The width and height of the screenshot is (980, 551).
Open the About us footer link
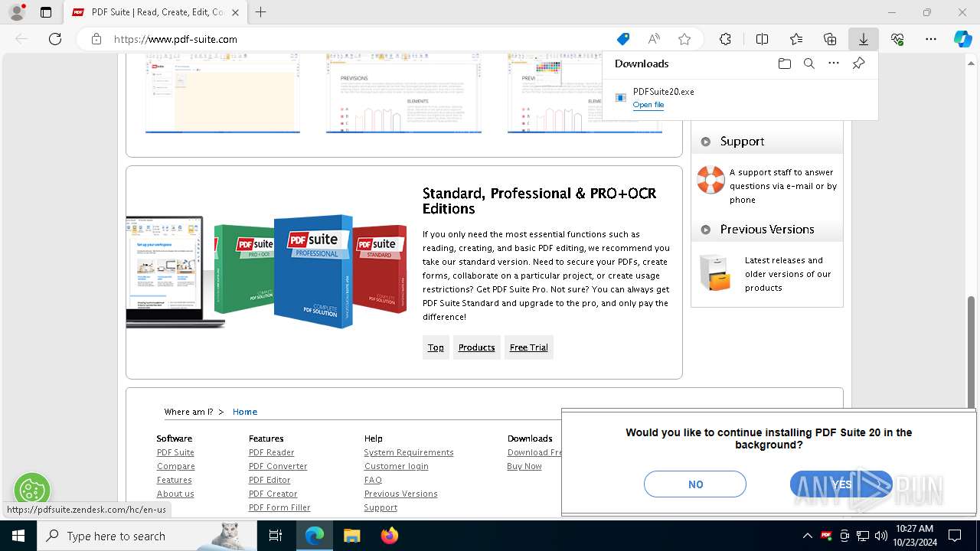pos(175,494)
